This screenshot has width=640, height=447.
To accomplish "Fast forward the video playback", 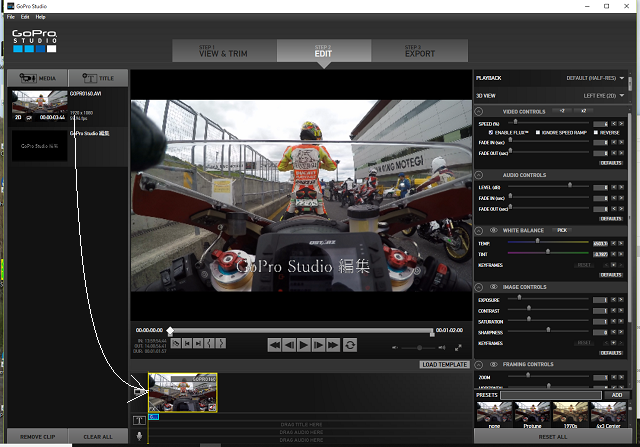I will 333,345.
